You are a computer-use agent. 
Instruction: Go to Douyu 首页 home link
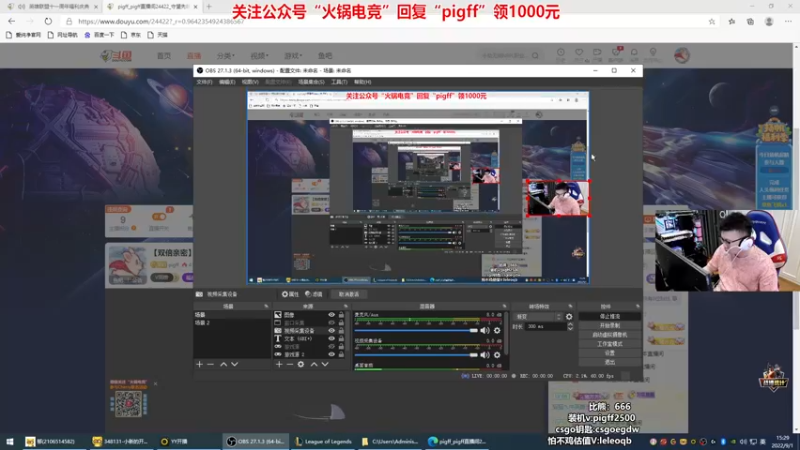click(164, 56)
